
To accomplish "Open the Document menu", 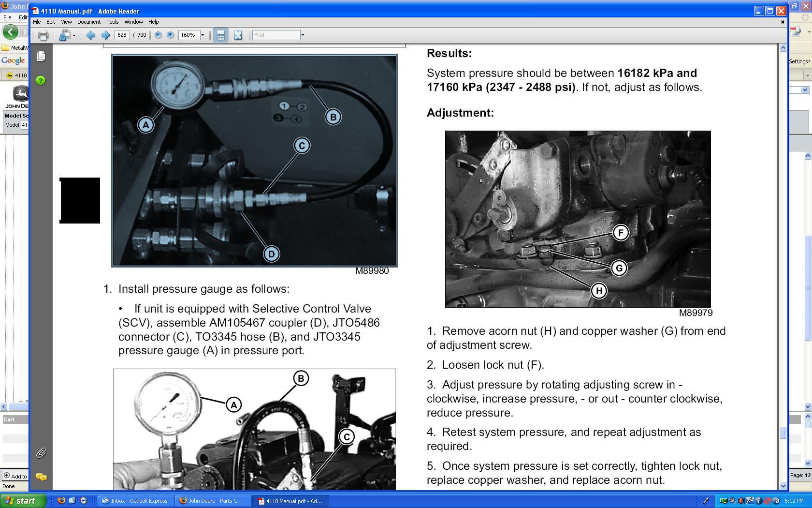I will pyautogui.click(x=89, y=22).
